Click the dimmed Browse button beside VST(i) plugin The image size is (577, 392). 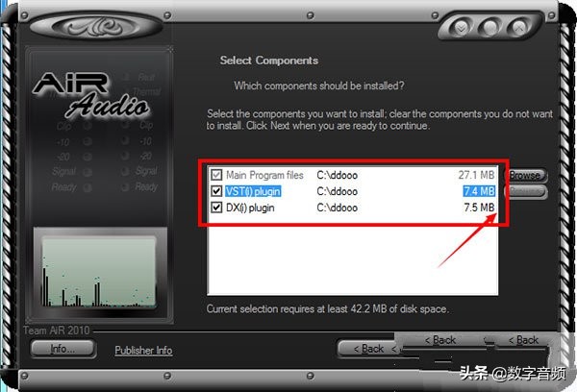click(525, 191)
